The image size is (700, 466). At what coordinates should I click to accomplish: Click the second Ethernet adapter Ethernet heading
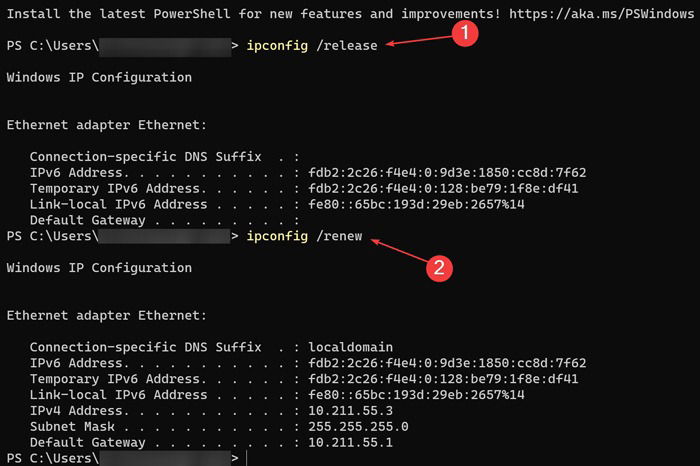[x=107, y=316]
